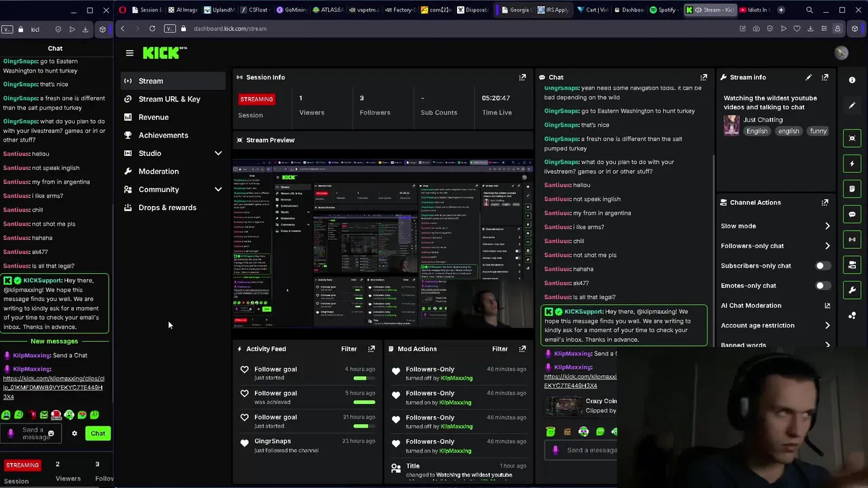Select the English language tag
This screenshot has width=868, height=488.
tap(757, 131)
